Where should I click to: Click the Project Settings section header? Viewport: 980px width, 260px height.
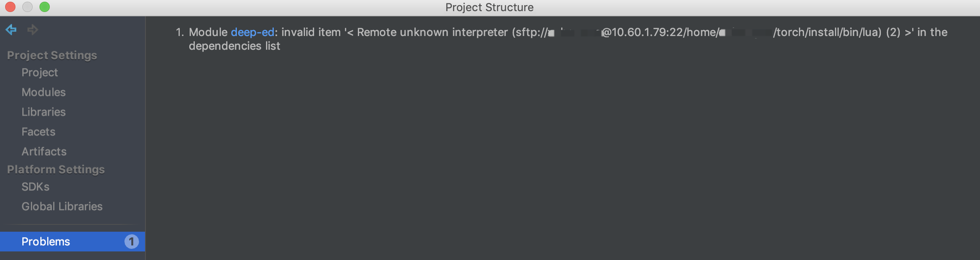pyautogui.click(x=51, y=55)
